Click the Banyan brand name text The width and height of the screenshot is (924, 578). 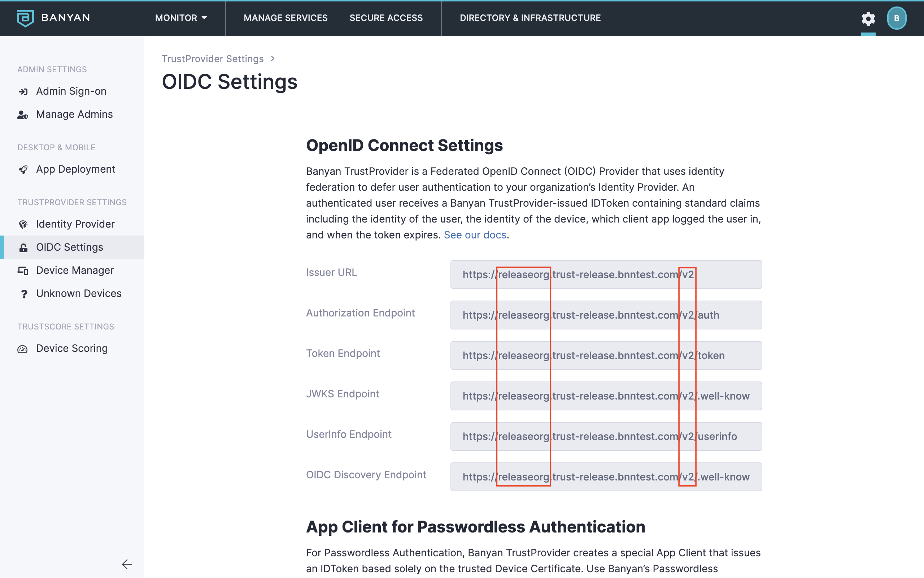click(x=66, y=18)
